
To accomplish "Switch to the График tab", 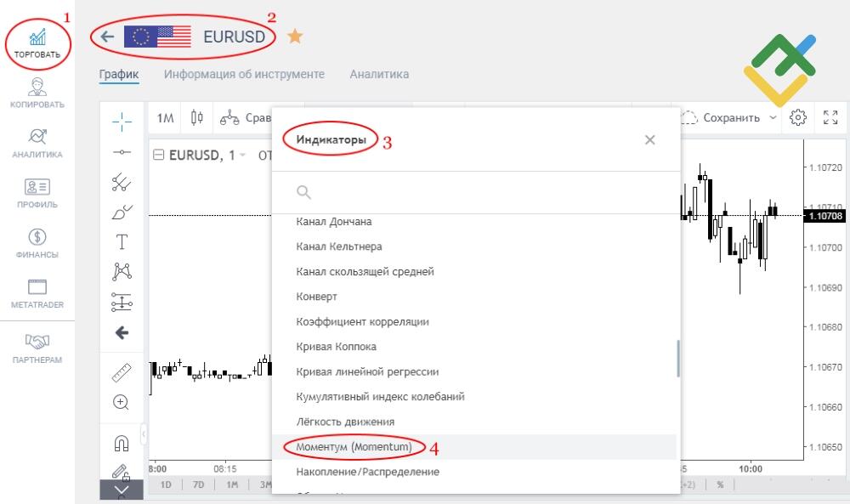I will pyautogui.click(x=119, y=74).
